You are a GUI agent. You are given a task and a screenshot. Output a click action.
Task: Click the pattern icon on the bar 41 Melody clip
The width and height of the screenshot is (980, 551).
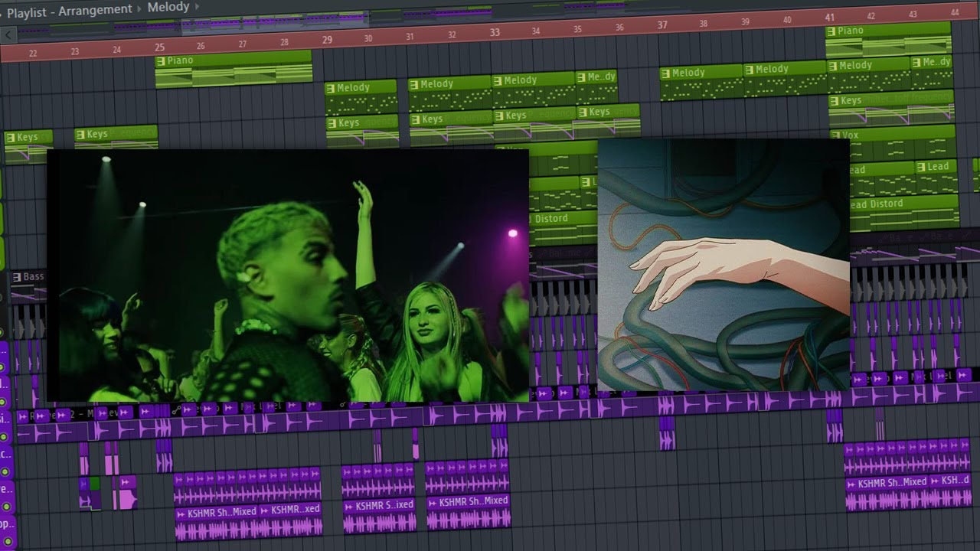(x=833, y=66)
